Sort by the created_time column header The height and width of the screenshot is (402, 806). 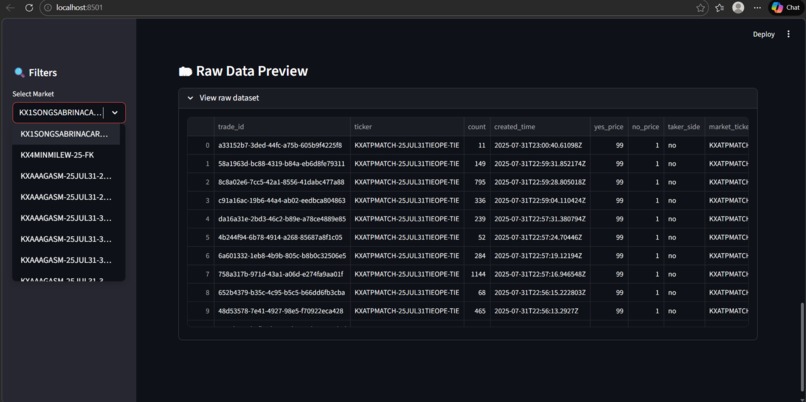click(x=540, y=126)
